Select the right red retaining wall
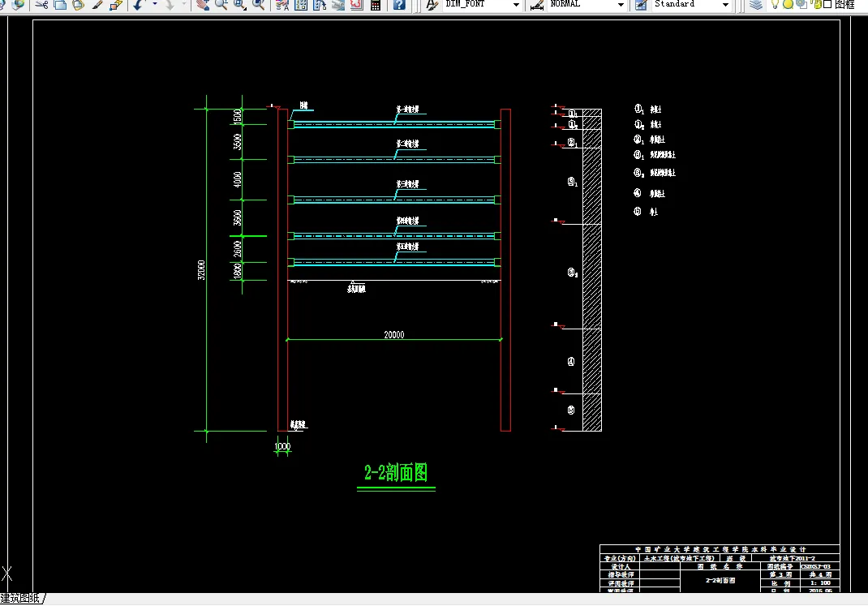 point(505,270)
